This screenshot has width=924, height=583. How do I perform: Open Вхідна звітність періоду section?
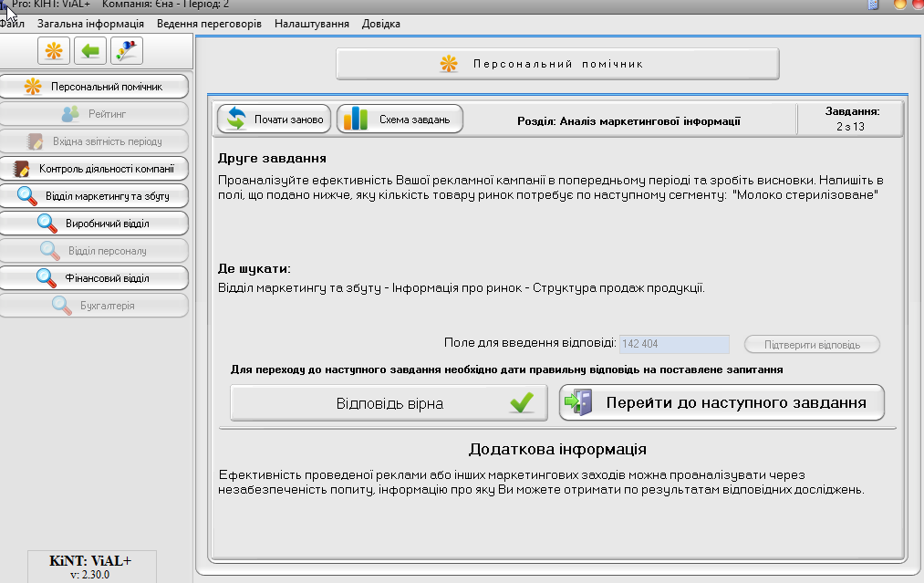(x=94, y=141)
